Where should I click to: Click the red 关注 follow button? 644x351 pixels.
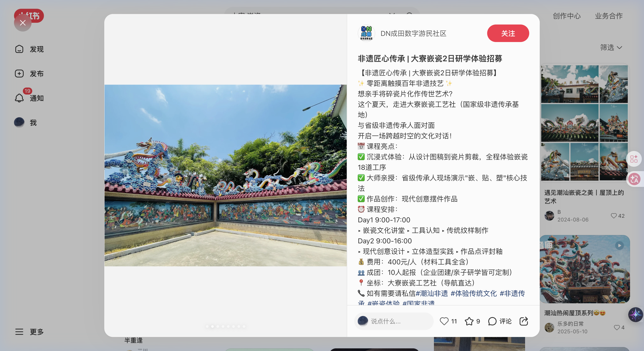508,33
